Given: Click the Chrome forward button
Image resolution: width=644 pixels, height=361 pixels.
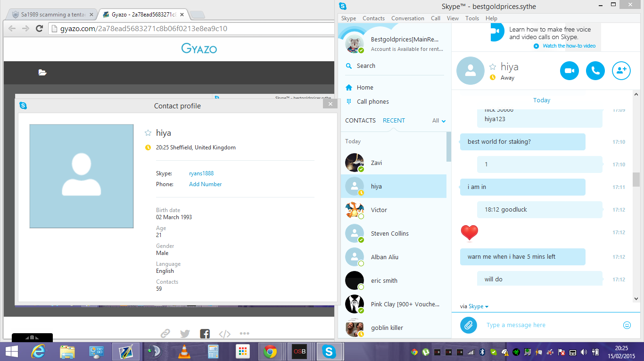Looking at the screenshot, I should click(x=26, y=28).
